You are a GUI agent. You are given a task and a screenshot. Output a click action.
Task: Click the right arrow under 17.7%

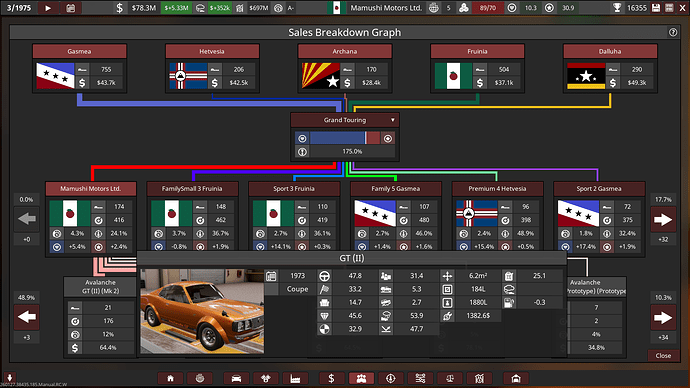click(663, 219)
